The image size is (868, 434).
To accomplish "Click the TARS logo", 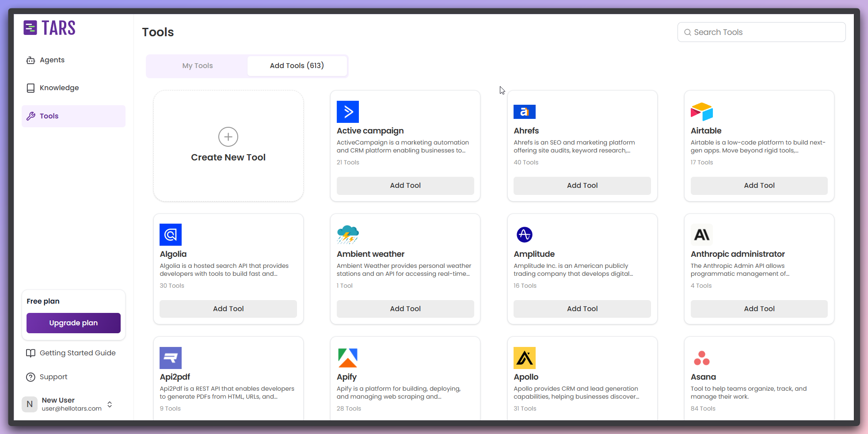I will coord(49,28).
